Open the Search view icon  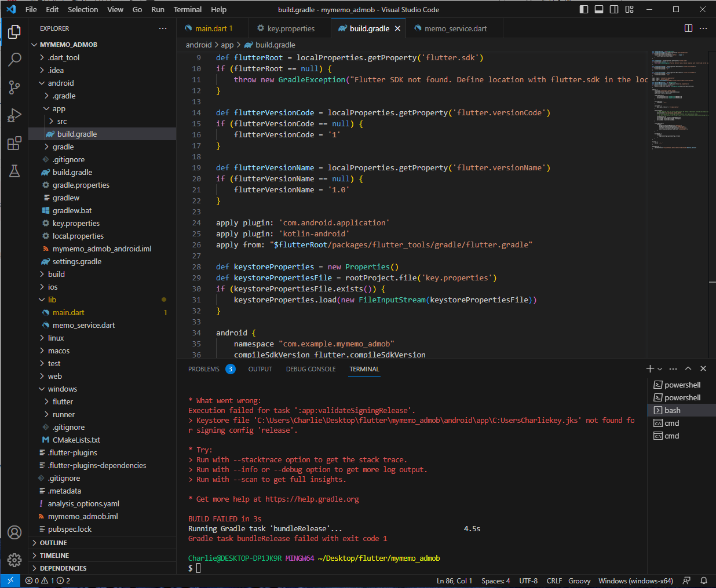click(14, 59)
